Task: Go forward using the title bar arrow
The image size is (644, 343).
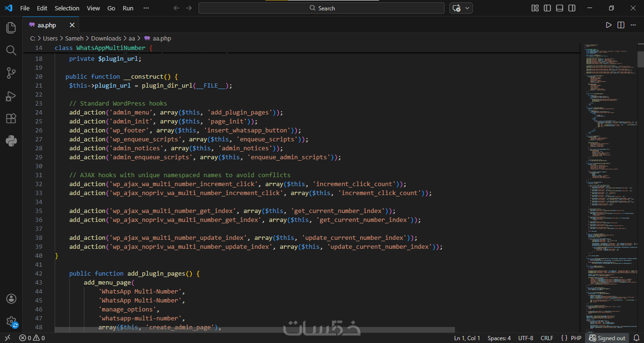Action: pos(189,8)
